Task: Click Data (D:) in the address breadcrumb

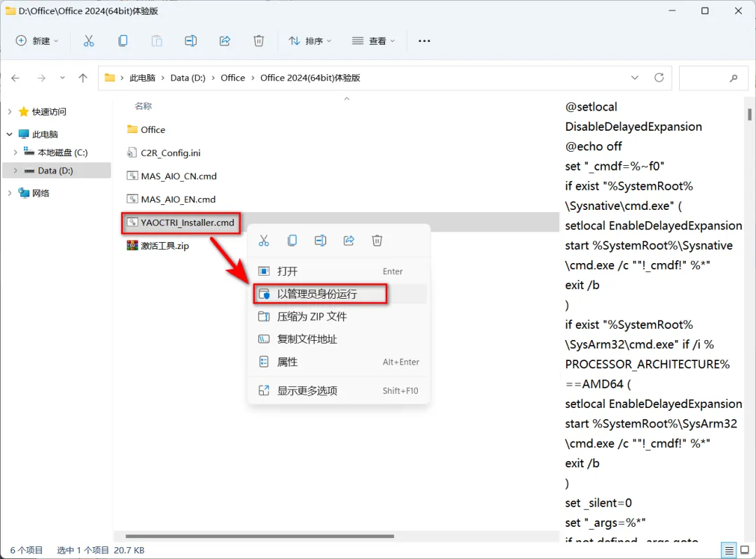Action: 188,78
